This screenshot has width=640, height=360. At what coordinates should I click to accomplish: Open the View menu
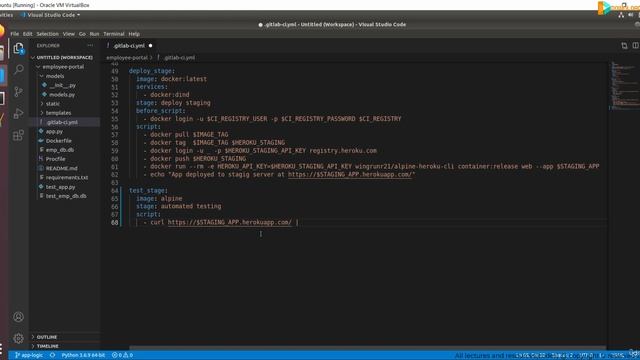69,34
